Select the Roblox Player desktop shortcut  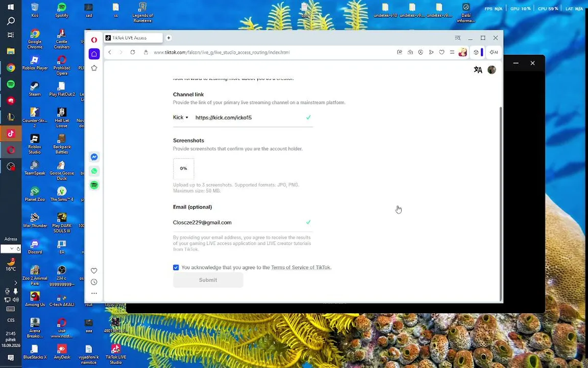[35, 63]
